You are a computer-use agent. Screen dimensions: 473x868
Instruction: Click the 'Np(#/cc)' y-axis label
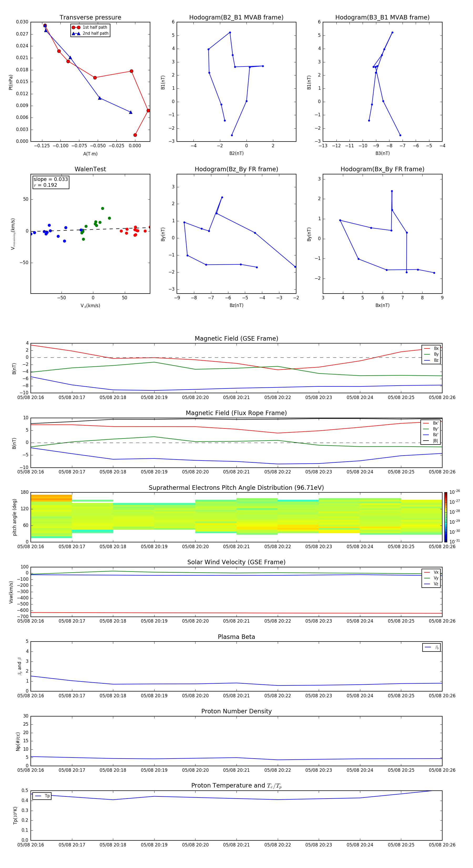pyautogui.click(x=18, y=741)
